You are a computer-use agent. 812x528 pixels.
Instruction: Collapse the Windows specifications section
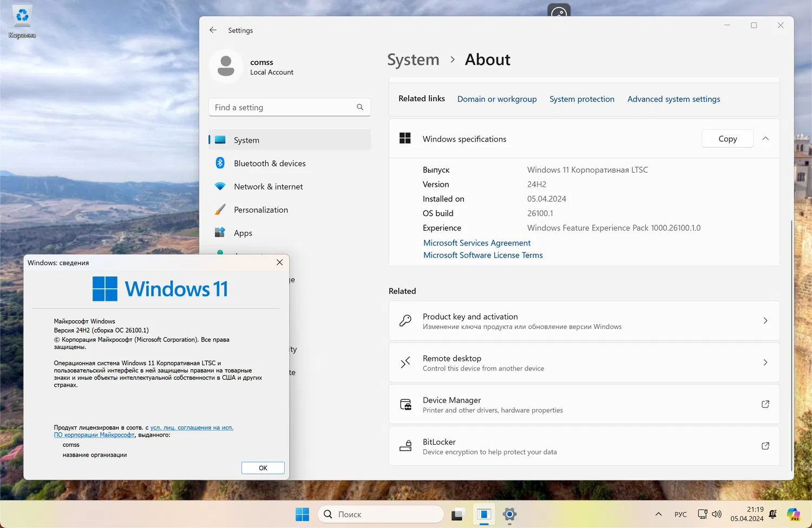point(765,139)
